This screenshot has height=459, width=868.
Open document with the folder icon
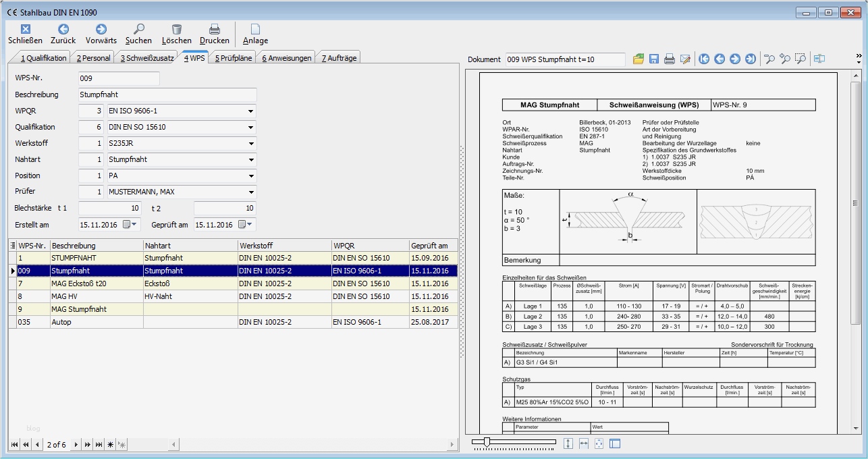tap(639, 59)
